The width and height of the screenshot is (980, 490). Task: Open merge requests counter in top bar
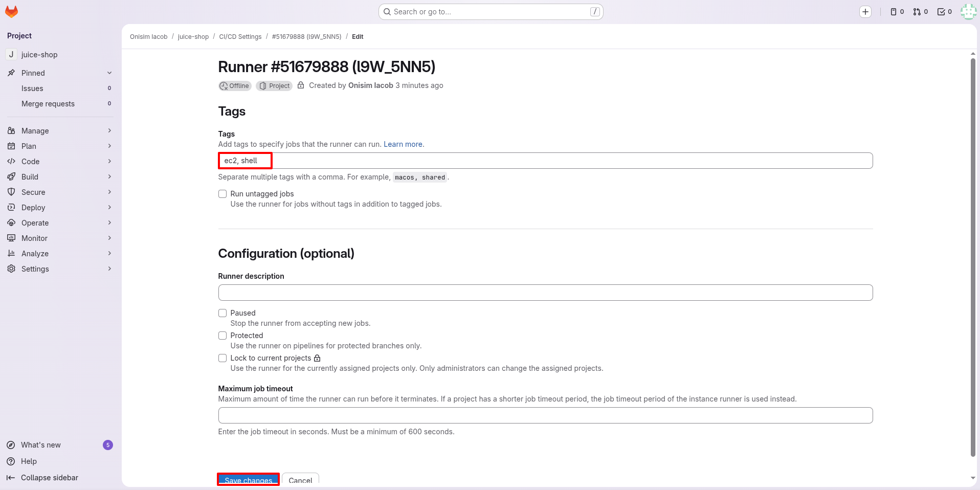point(921,12)
